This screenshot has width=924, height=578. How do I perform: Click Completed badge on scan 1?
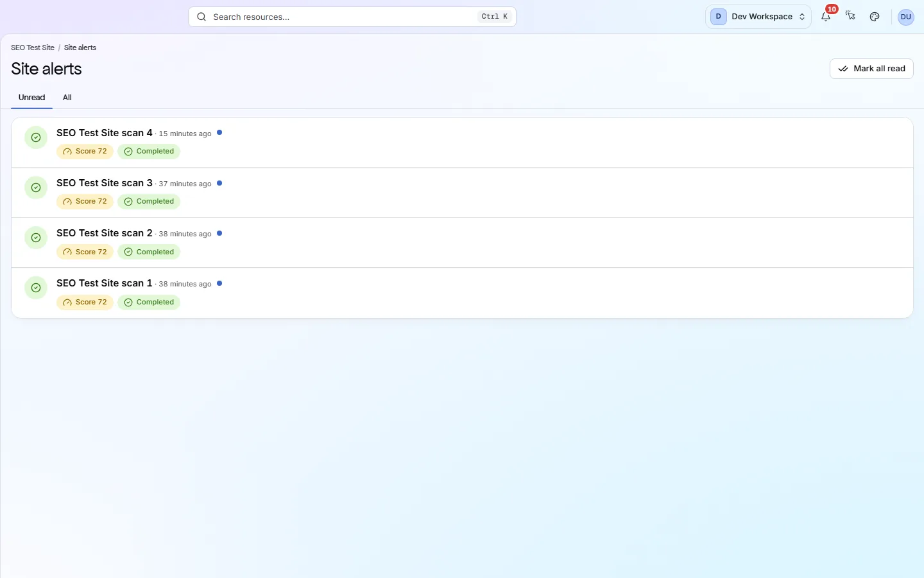(x=149, y=302)
